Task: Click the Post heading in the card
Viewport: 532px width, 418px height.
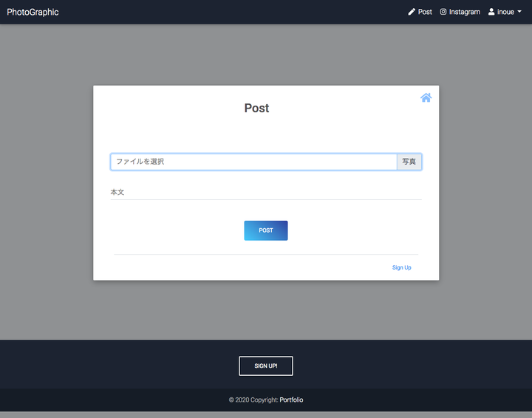Action: [256, 108]
